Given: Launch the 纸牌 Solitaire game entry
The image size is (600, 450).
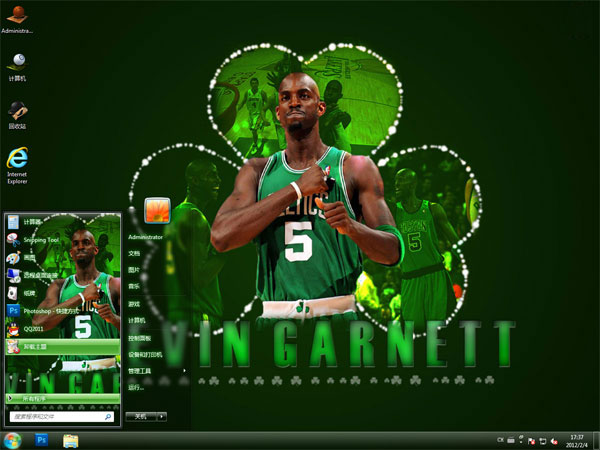Looking at the screenshot, I should point(63,293).
